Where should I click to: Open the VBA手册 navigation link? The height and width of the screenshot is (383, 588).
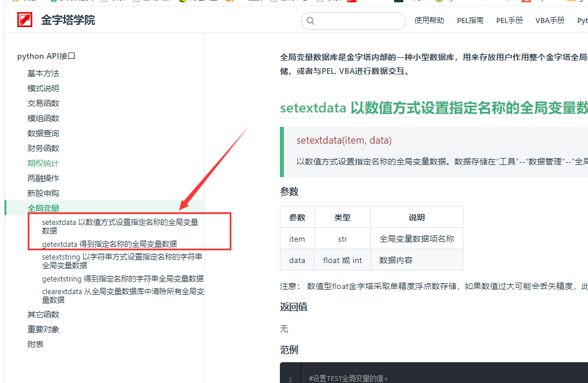(x=550, y=21)
